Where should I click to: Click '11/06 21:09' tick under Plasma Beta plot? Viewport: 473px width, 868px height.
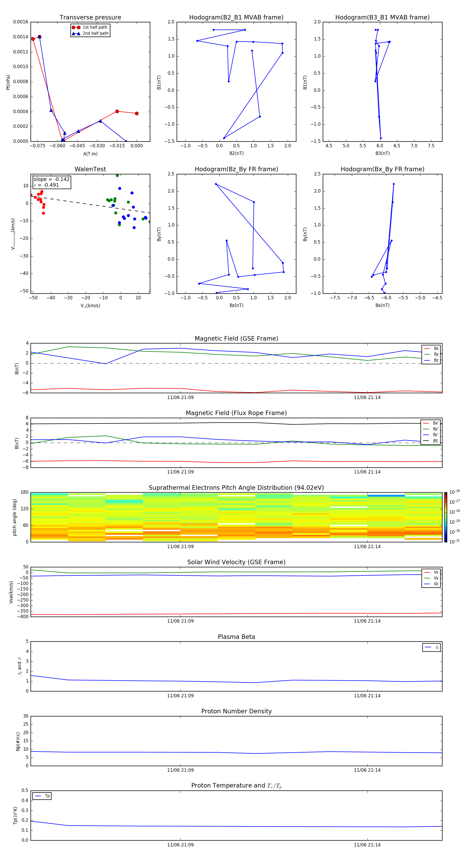click(x=180, y=695)
